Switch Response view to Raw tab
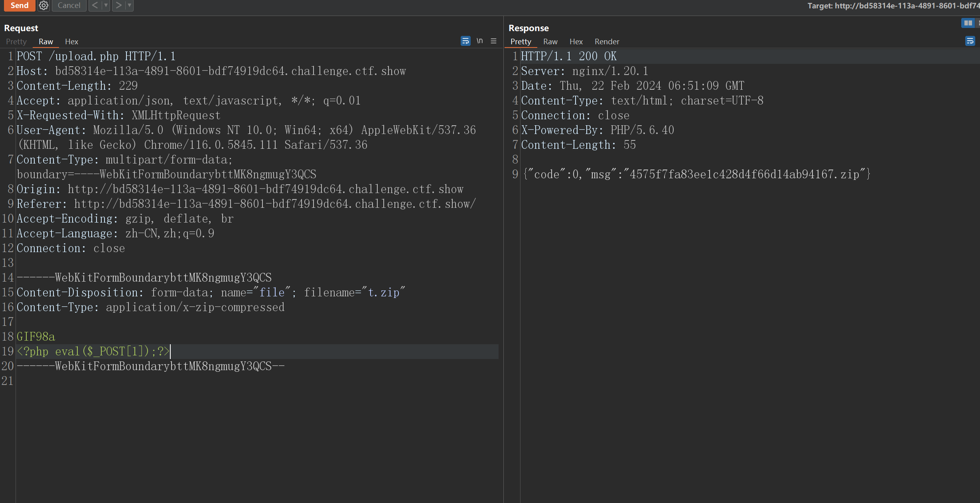 pos(550,41)
